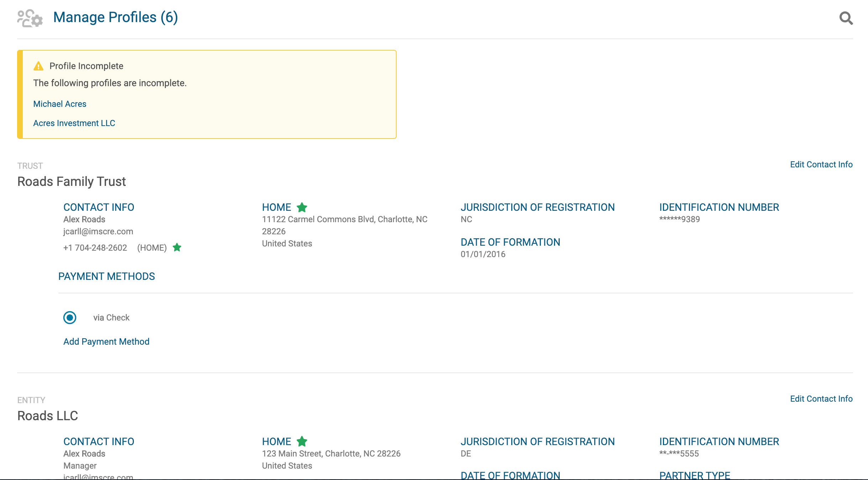The image size is (868, 480).
Task: Click the address 123 Main Street, Charlotte
Action: pyautogui.click(x=331, y=454)
